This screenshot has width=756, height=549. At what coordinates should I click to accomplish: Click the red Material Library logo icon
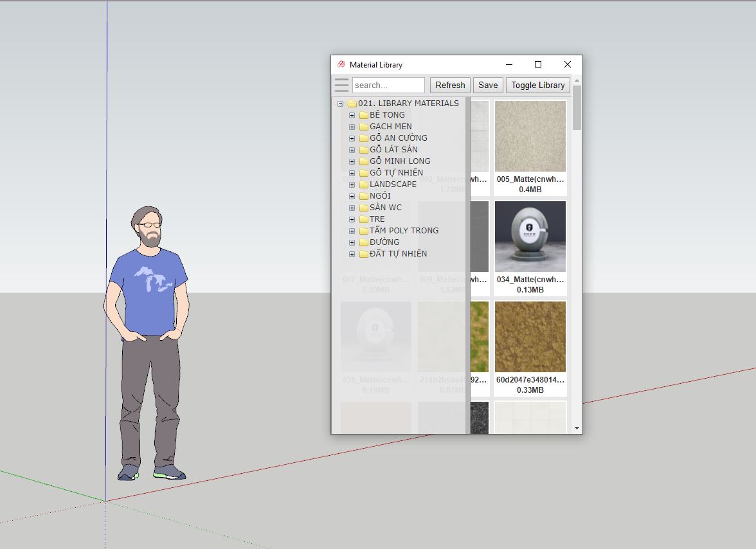(x=341, y=64)
